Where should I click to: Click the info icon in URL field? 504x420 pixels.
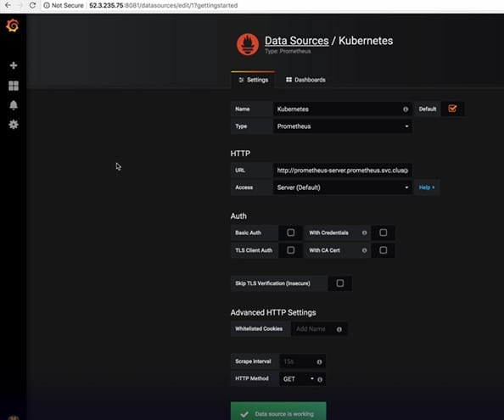point(406,171)
